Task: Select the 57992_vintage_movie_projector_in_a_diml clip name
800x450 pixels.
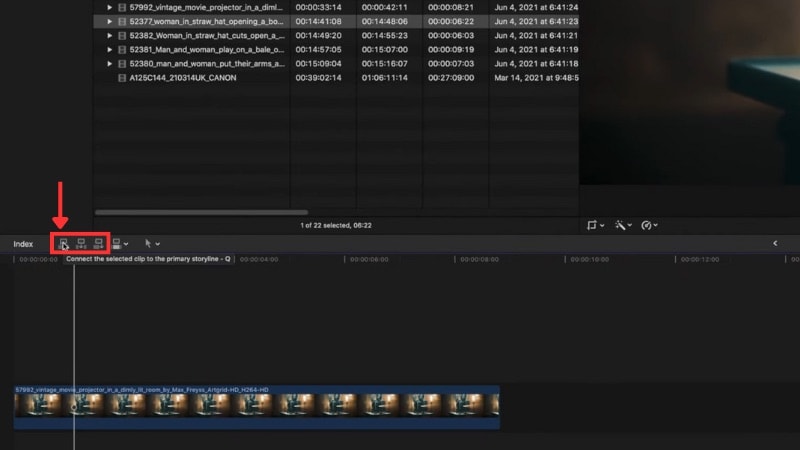Action: (206, 7)
